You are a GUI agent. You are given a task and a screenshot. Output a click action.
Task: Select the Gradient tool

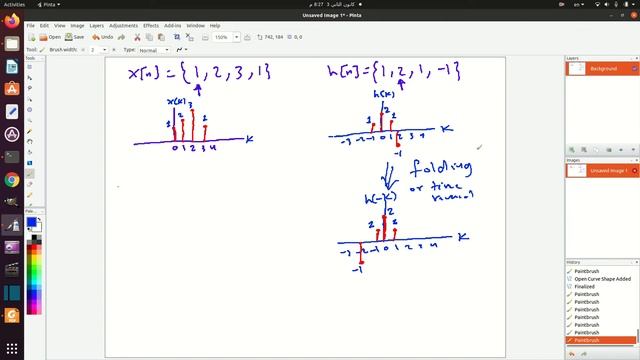(29, 163)
